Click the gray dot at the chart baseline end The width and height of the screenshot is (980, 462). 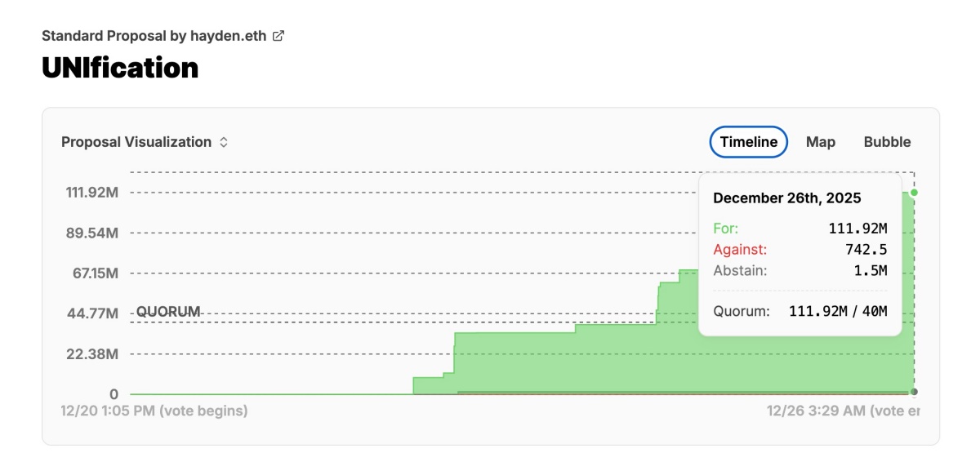pos(914,392)
